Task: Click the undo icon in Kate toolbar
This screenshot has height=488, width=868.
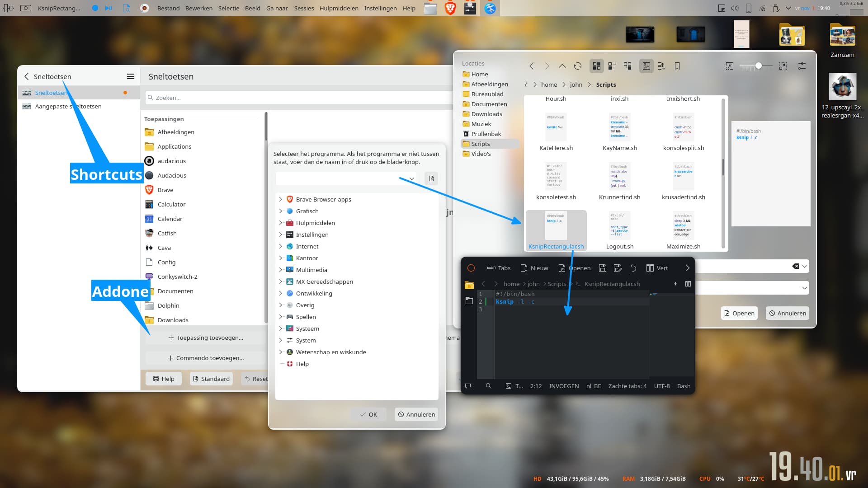Action: [x=633, y=268]
